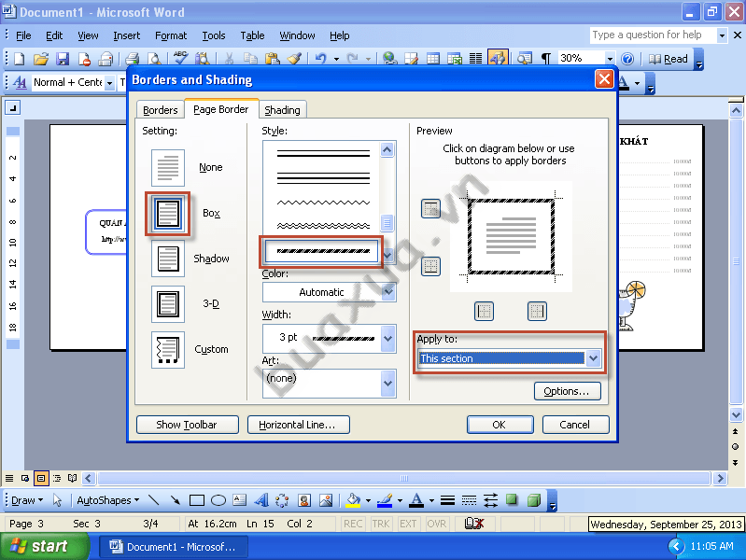Toggle the left border button in Preview
The height and width of the screenshot is (560, 746).
[x=485, y=312]
